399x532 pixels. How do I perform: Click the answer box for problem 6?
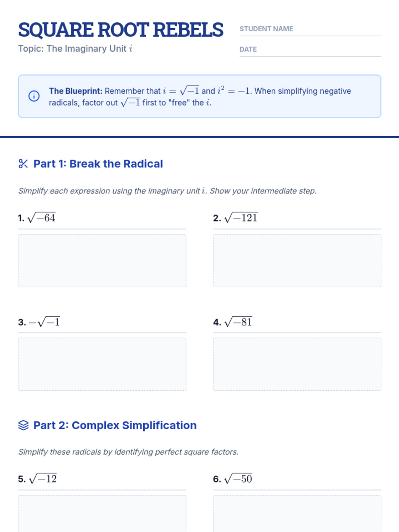point(297,513)
